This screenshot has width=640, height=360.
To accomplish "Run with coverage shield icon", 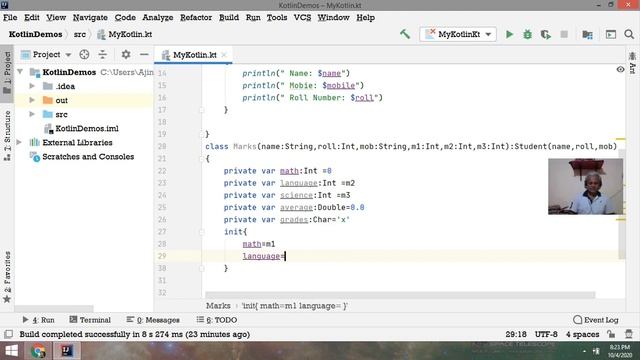I will [546, 34].
